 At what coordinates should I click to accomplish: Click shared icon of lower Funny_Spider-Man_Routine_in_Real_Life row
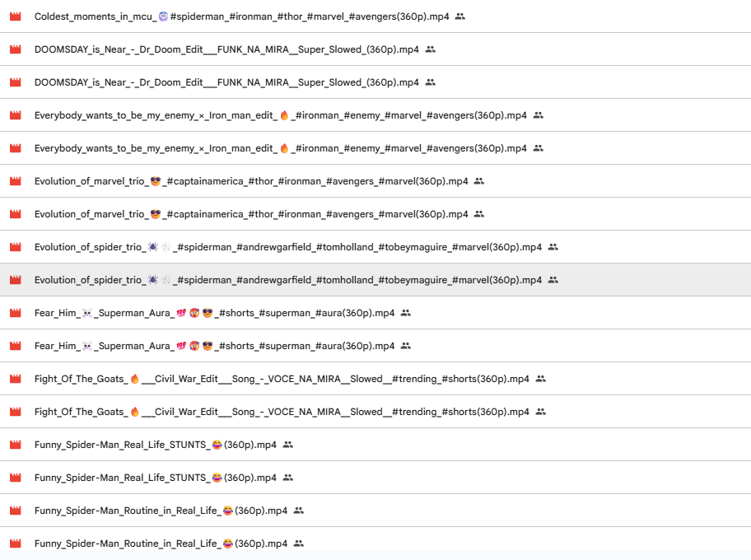tap(298, 544)
